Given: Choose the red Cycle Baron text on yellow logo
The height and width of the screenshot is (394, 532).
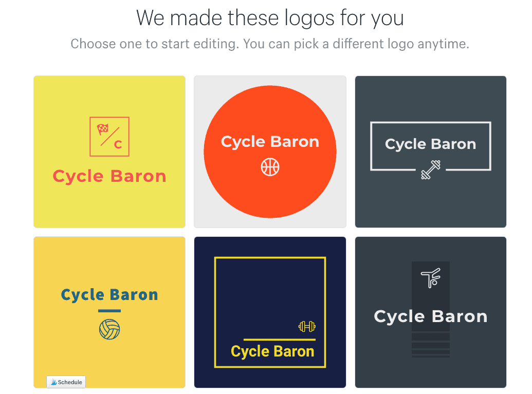Looking at the screenshot, I should point(109,176).
